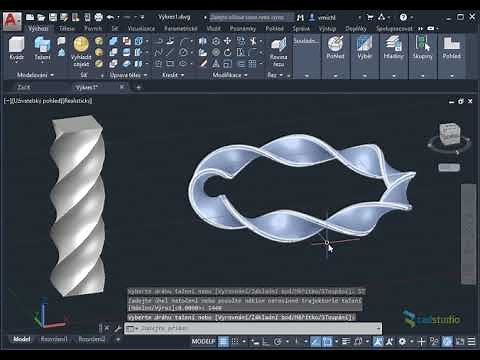Switch to the Parametrické ribbon tab
The width and height of the screenshot is (480, 360).
point(181,28)
